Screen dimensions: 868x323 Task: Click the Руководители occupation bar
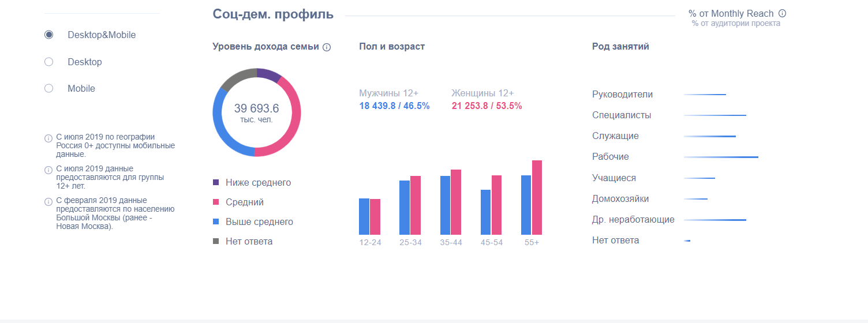[x=705, y=95]
